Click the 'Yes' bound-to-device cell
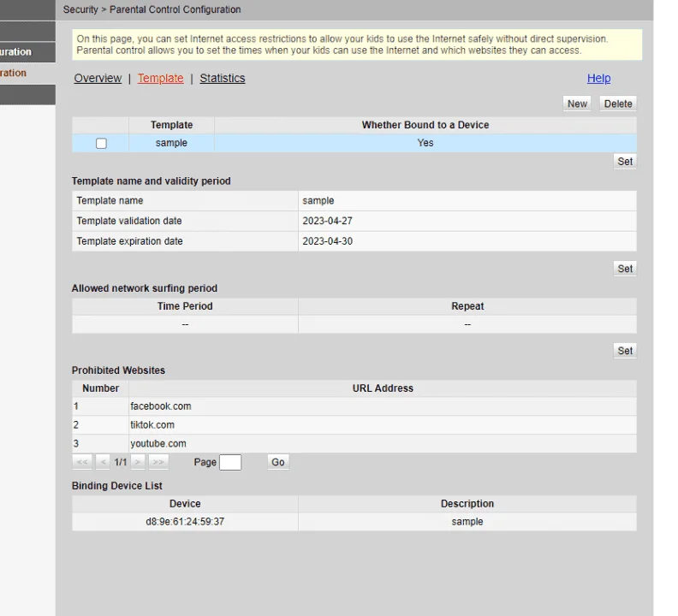Image resolution: width=678 pixels, height=616 pixels. 425,143
